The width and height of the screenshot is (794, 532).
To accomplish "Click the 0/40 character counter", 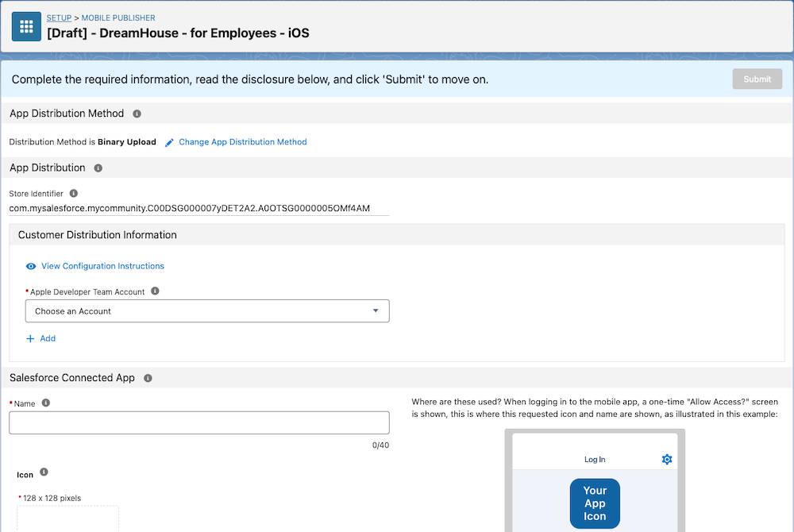I will point(380,445).
